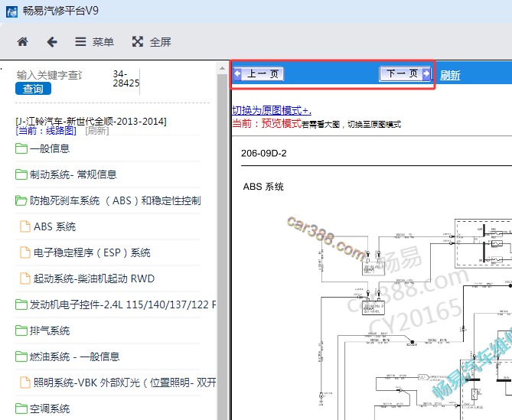The image size is (512, 420).
Task: Click the file icon beside ABS 系统
Action: click(x=25, y=226)
